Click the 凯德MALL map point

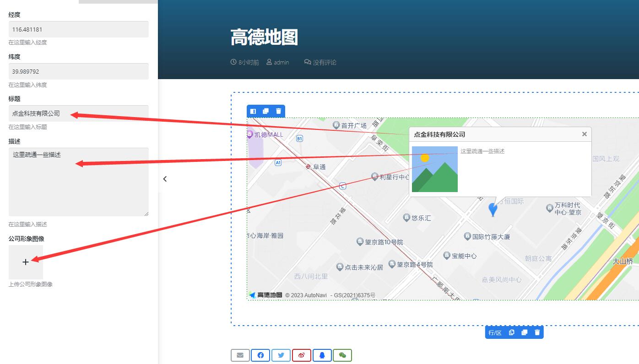tap(265, 134)
